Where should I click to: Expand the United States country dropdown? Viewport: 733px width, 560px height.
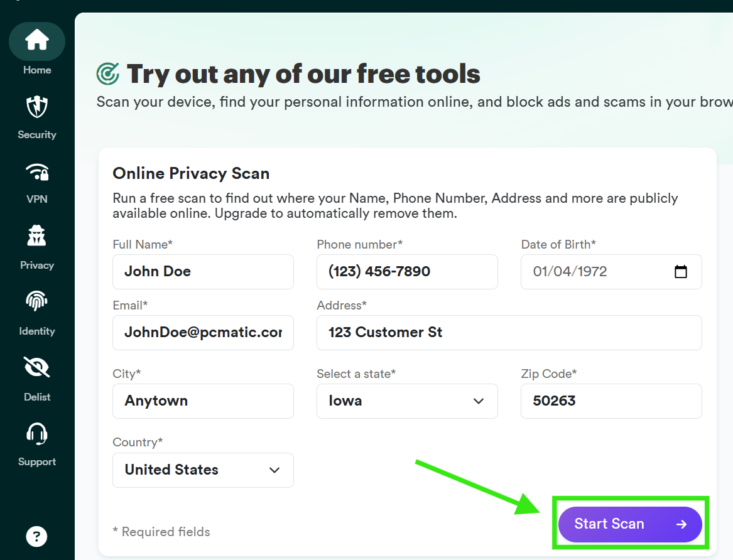[x=203, y=470]
